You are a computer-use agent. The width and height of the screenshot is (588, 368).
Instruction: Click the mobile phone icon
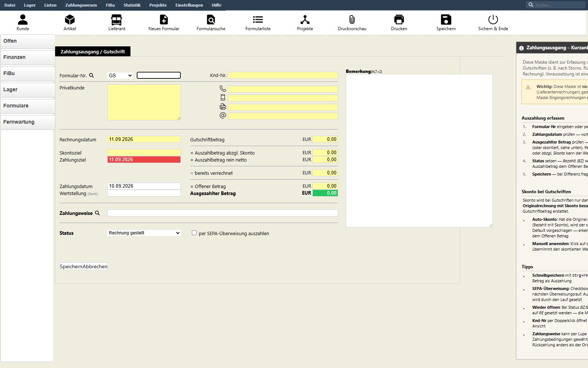[x=223, y=98]
